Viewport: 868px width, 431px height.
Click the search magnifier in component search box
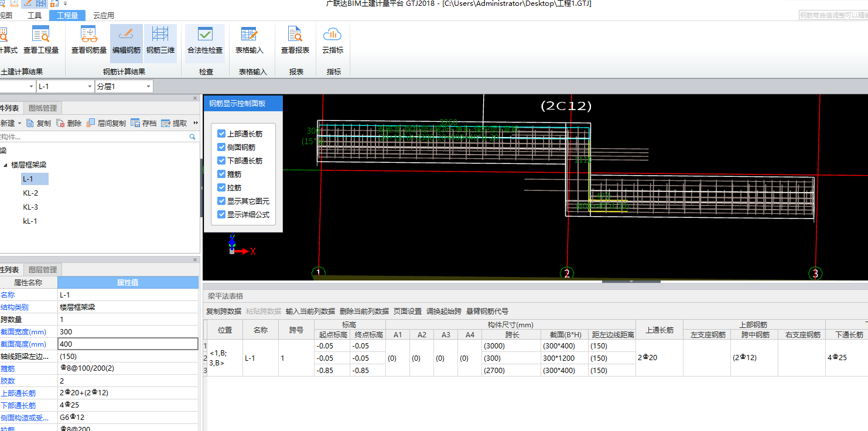tap(192, 136)
